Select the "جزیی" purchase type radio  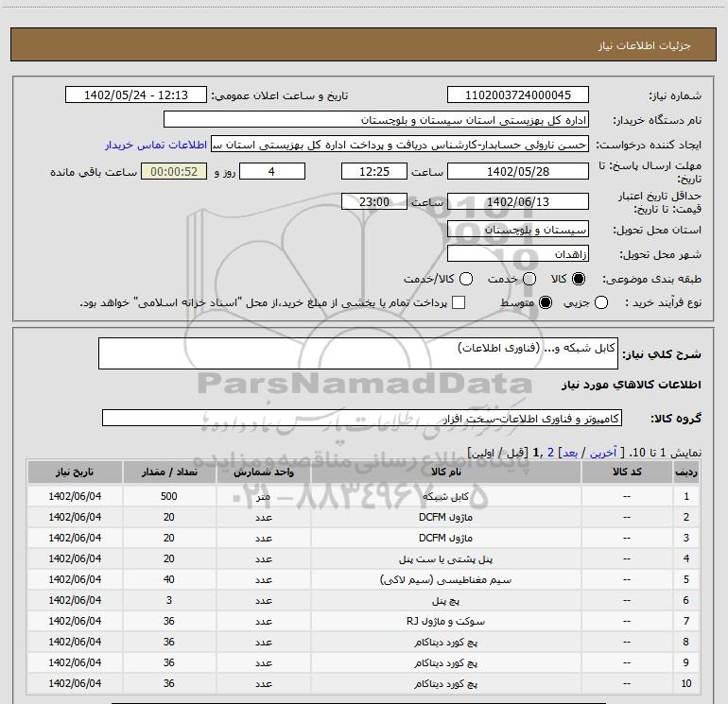coord(602,302)
